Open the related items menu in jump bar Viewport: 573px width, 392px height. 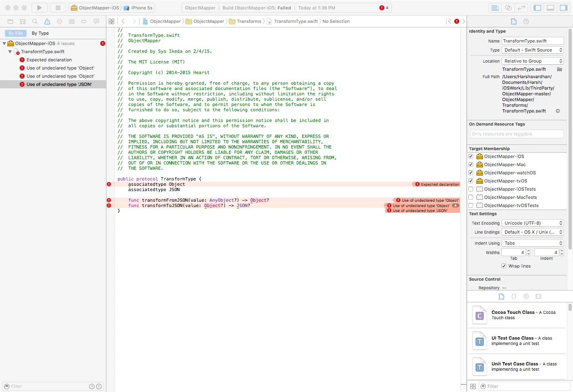tap(112, 21)
